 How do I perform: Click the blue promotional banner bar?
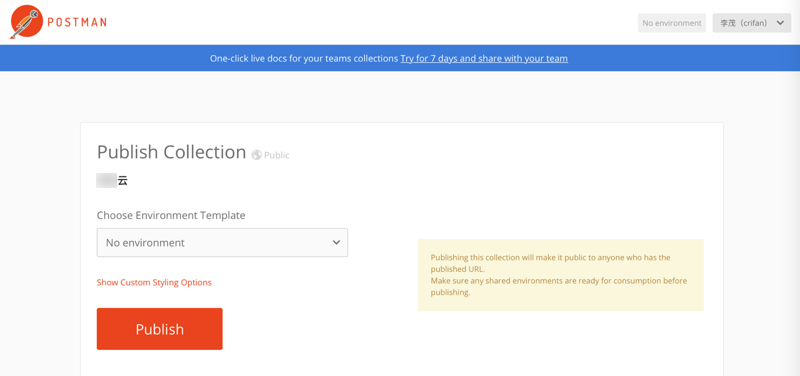click(400, 58)
